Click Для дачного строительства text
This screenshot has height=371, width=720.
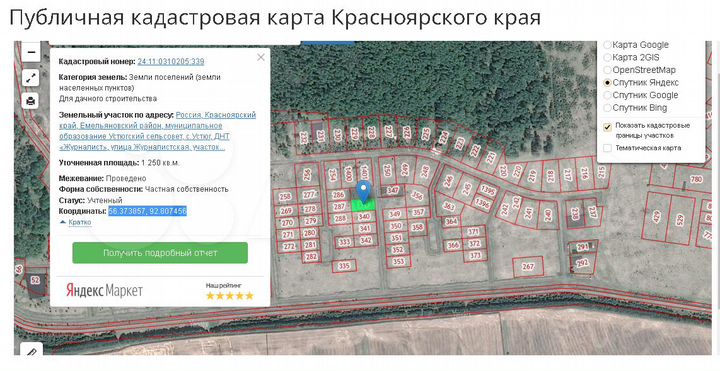(x=108, y=99)
